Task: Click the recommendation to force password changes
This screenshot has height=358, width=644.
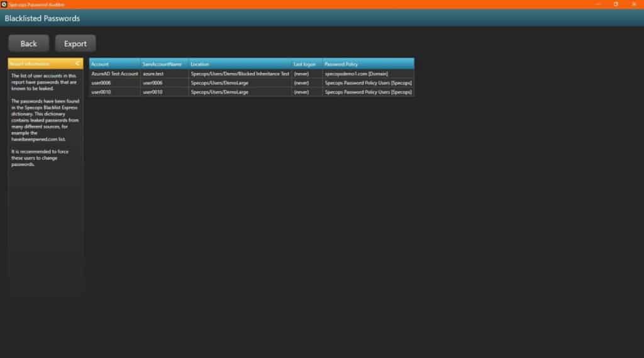Action: pos(40,158)
